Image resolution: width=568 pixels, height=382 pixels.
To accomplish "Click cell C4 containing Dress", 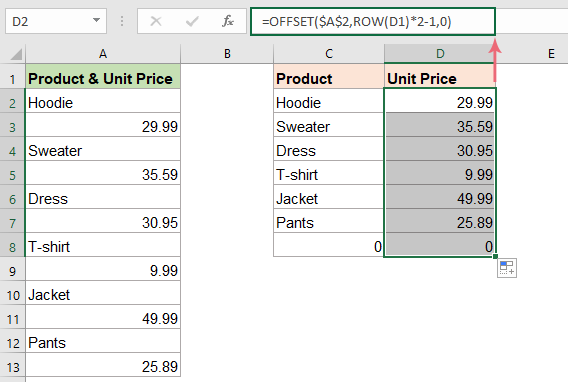I will [x=329, y=148].
